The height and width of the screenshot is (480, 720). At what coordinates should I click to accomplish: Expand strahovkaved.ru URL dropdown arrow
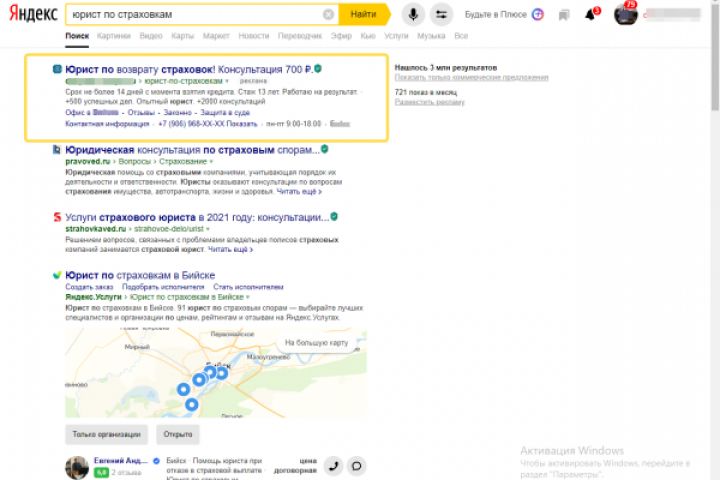pyautogui.click(x=208, y=229)
